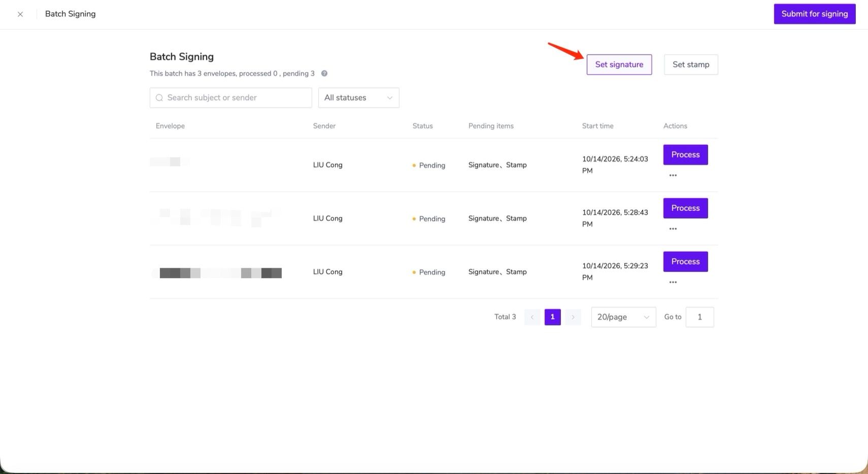
Task: Click Pending status in the 5:29:23 PM row
Action: point(429,272)
